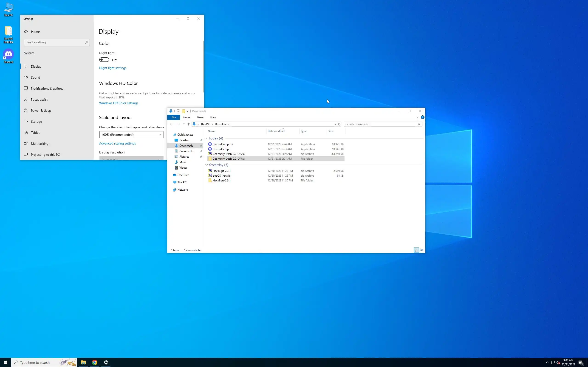This screenshot has width=588, height=367.
Task: Expand the address bar history dropdown
Action: point(335,124)
